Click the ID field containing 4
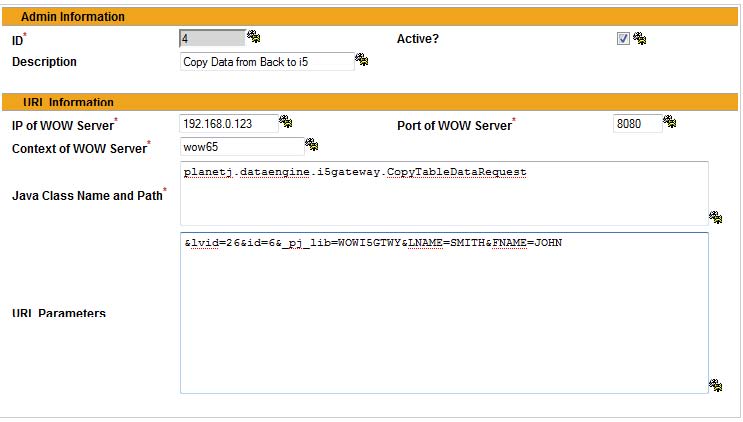 pos(212,38)
